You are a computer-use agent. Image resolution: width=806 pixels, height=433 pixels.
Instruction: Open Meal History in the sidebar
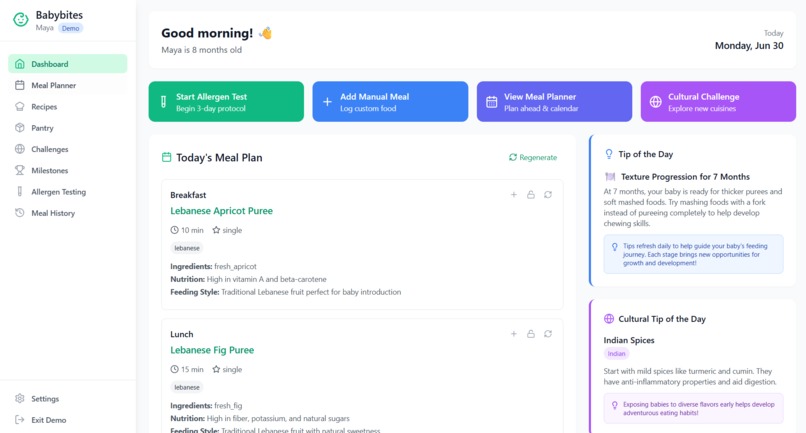click(67, 213)
